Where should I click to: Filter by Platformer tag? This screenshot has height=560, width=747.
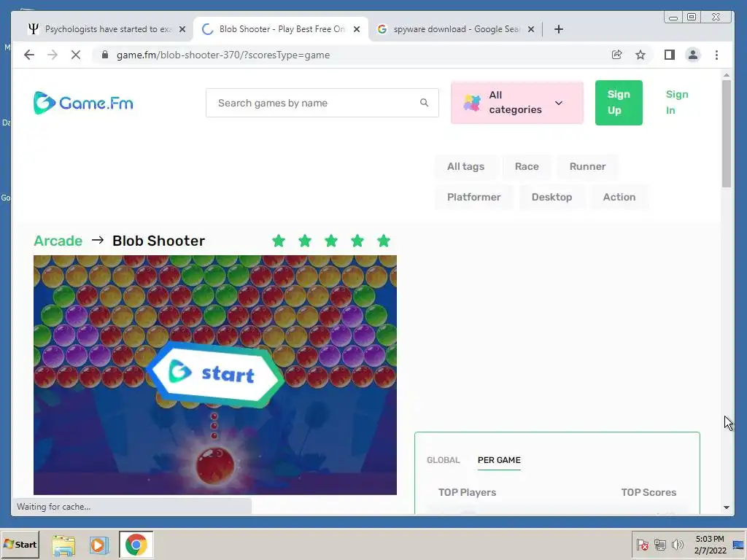coord(473,197)
